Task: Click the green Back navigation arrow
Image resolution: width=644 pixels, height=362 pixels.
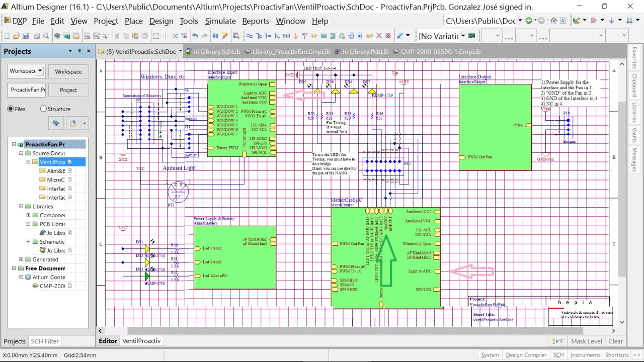Action: (528, 21)
